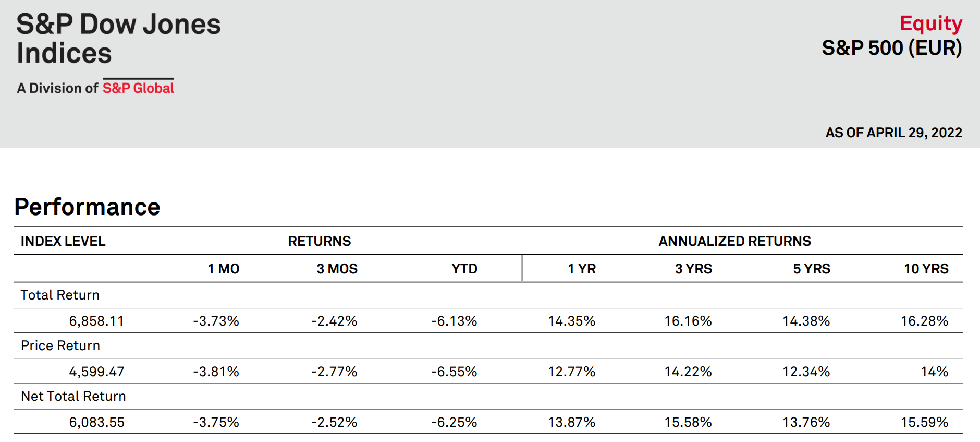Select the INDEX LEVEL column header
980x442 pixels.
pos(63,241)
